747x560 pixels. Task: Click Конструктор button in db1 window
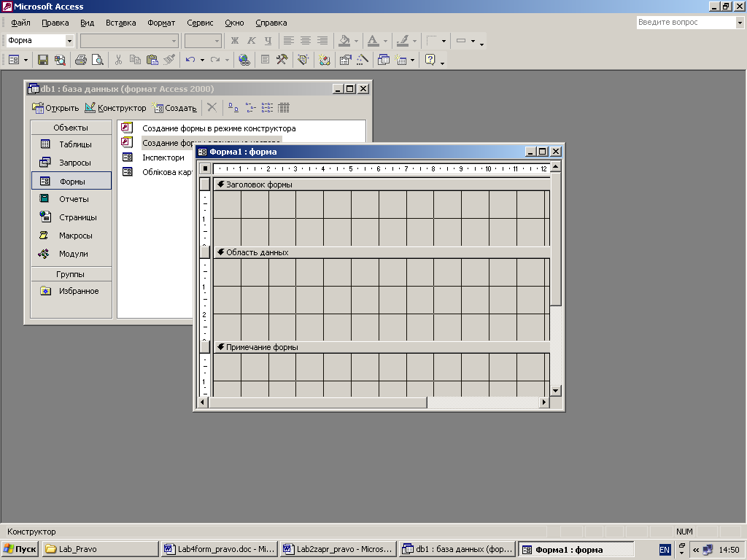115,108
